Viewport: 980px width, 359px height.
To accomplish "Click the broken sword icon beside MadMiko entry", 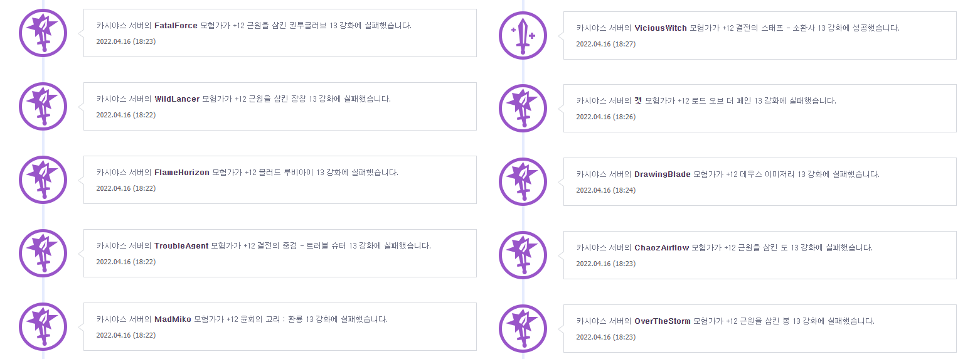I will (x=43, y=326).
